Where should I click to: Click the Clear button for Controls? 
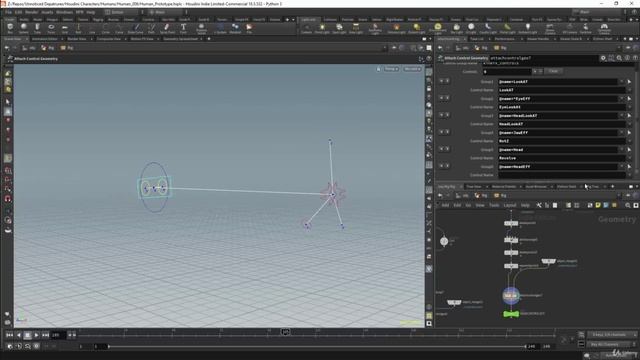553,71
